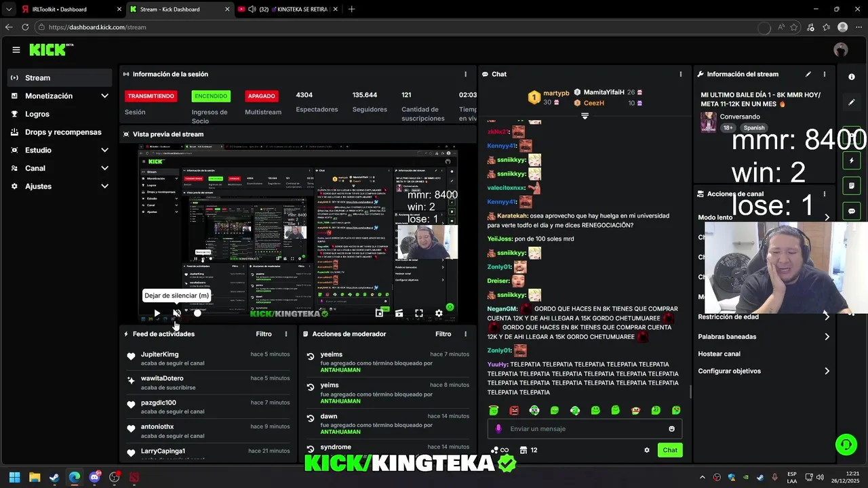Image resolution: width=868 pixels, height=488 pixels.
Task: Open a new browser tab
Action: [x=351, y=9]
